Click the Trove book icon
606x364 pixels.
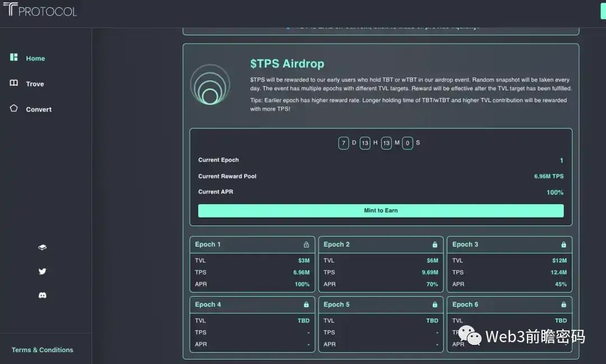click(14, 83)
